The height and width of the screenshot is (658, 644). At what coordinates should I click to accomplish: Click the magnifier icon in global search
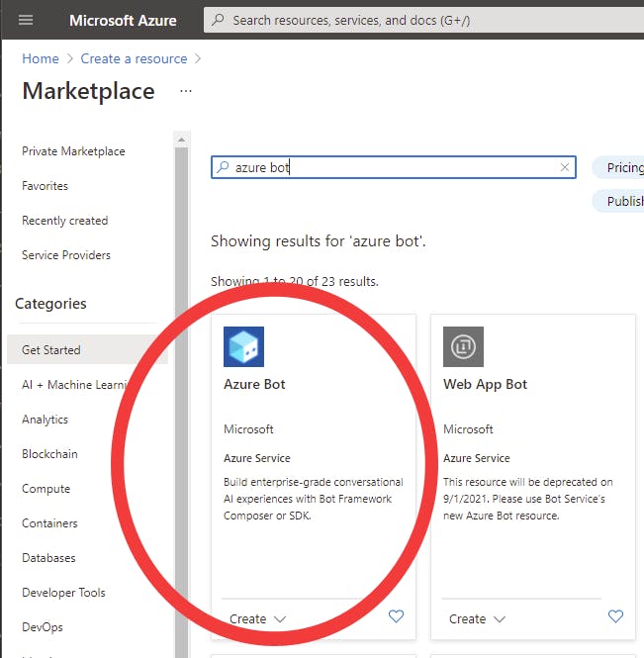[218, 20]
